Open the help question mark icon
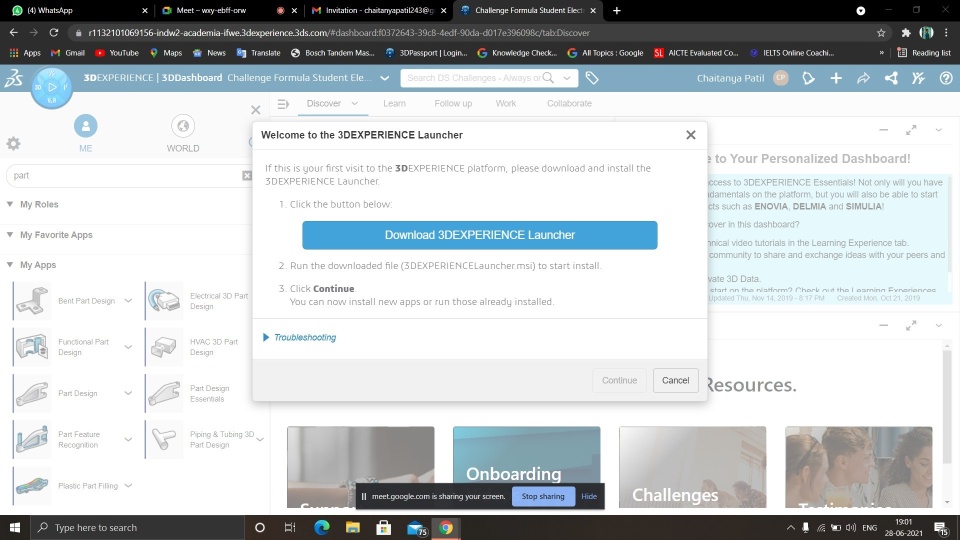 [x=946, y=78]
